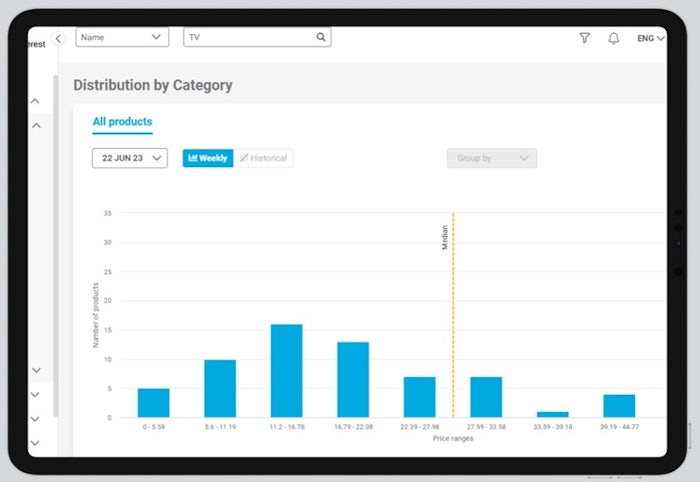Open the notifications bell
The width and height of the screenshot is (700, 482).
point(613,38)
